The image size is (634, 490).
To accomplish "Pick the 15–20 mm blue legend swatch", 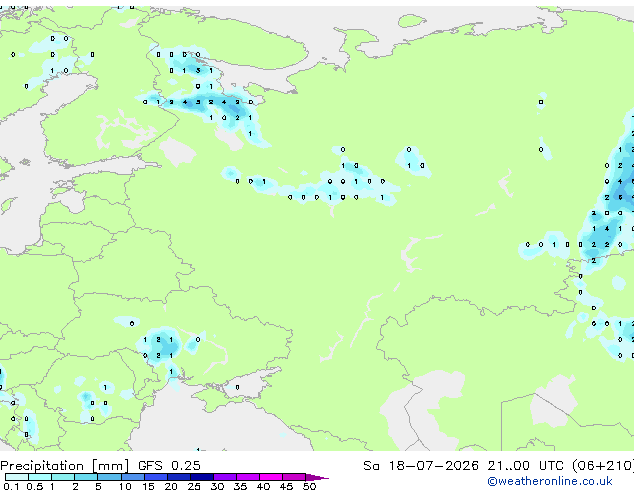I will pos(156,477).
